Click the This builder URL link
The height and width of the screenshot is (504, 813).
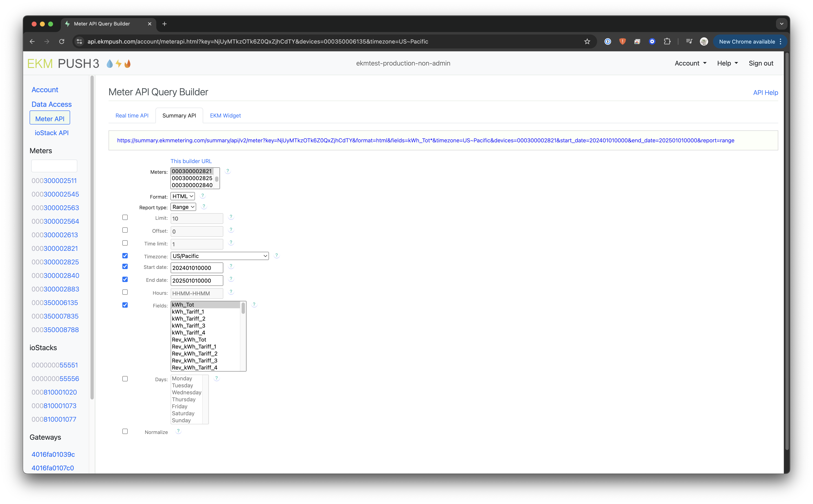[191, 161]
